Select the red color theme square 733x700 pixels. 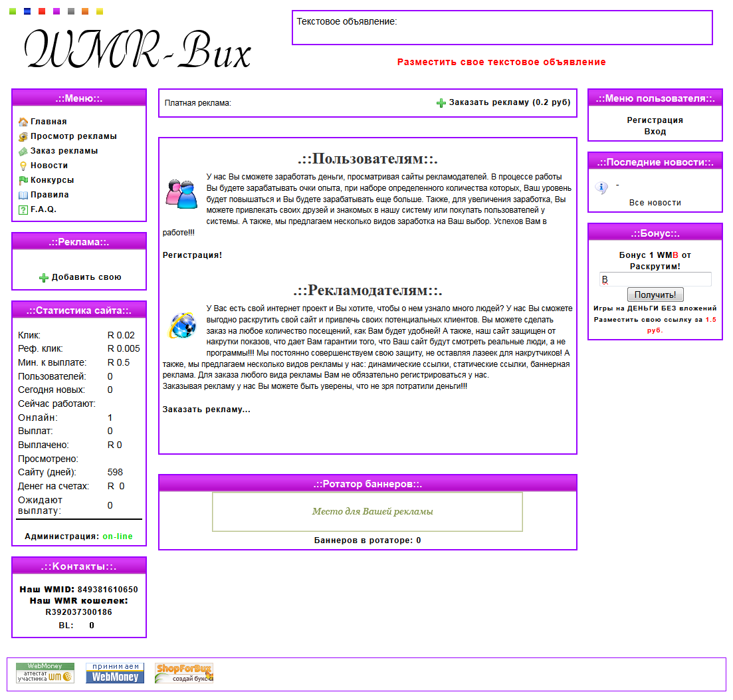[42, 11]
